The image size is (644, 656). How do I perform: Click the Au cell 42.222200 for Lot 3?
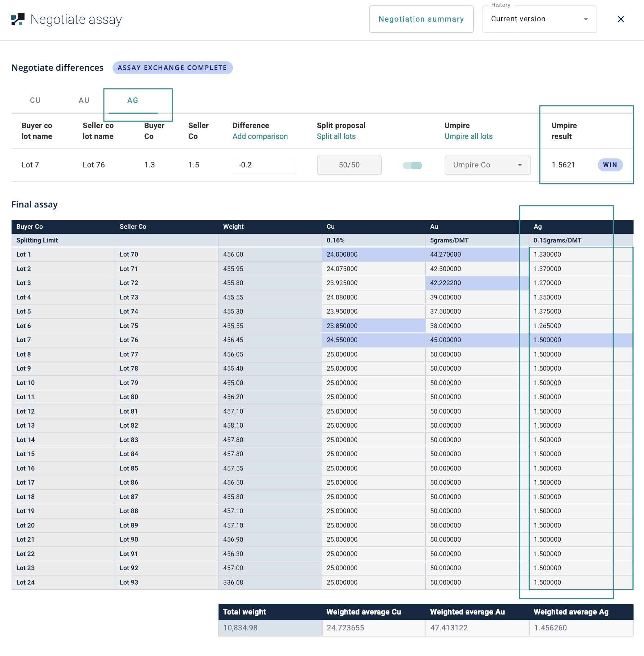445,283
